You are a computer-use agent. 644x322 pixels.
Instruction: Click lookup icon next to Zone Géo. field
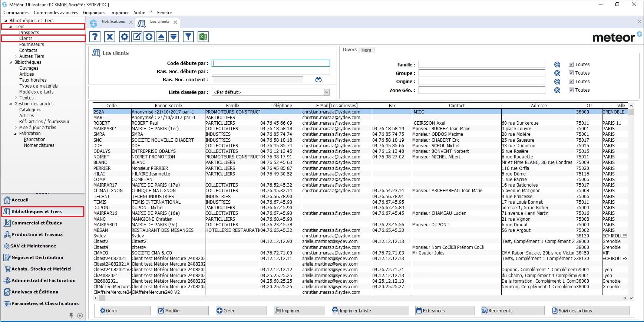[x=557, y=90]
